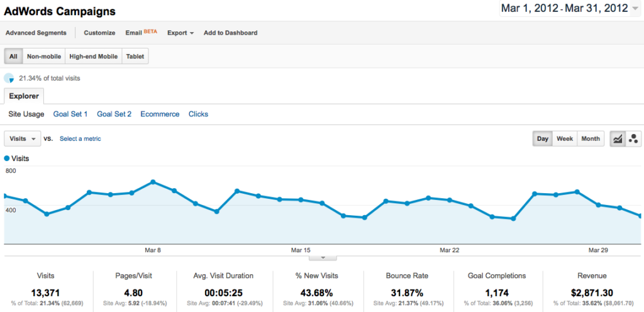644x312 pixels.
Task: Click Add to Dashboard
Action: (230, 33)
